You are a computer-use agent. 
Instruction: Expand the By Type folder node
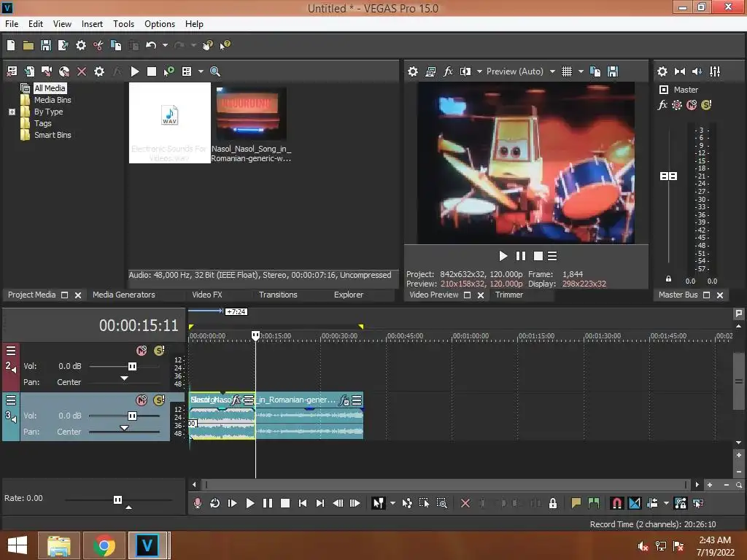(x=12, y=112)
